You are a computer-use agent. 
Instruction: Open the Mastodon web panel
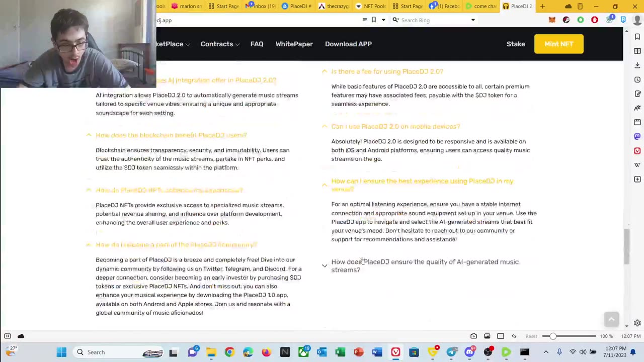pos(637,136)
